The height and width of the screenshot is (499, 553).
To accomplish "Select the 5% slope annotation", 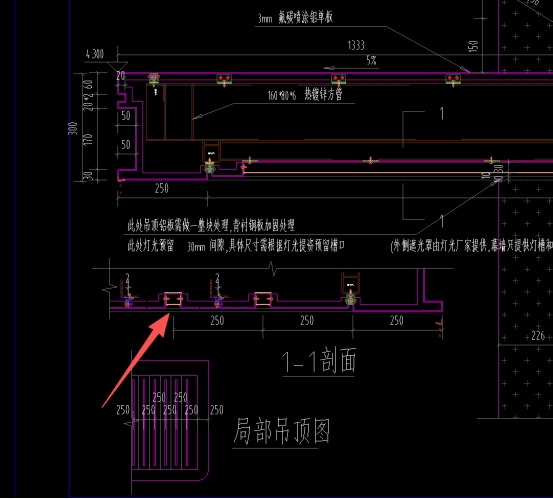I will tap(371, 60).
